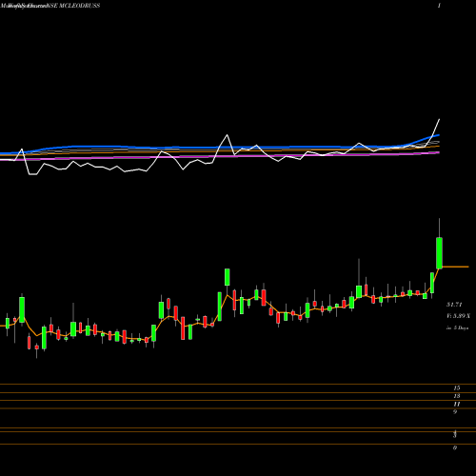The width and height of the screenshot is (476, 476).
Task: Select the axis value 15
Action: point(457,388)
